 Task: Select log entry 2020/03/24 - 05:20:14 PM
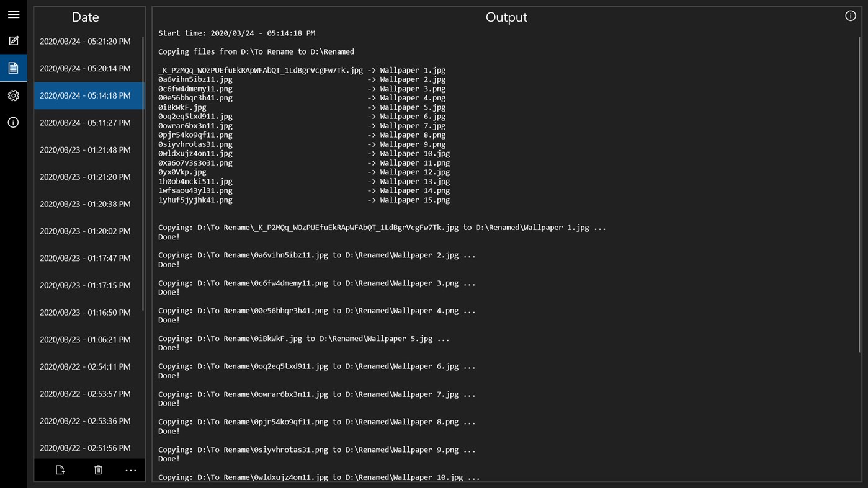86,69
